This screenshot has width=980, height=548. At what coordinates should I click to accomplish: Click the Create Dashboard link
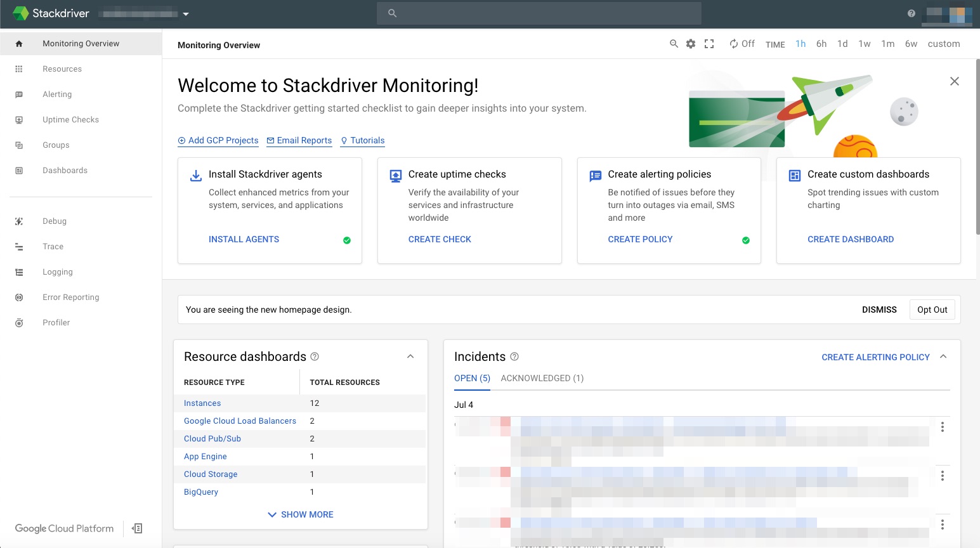point(851,239)
